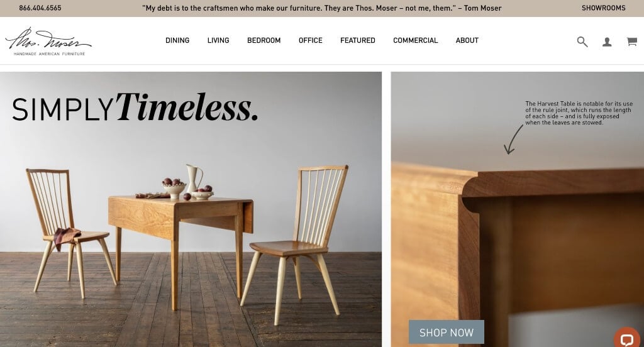The height and width of the screenshot is (347, 644).
Task: Click the Tom Moser quote banner
Action: [x=321, y=8]
